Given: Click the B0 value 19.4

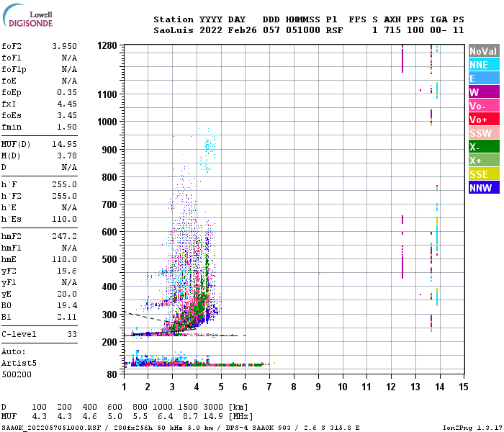Looking at the screenshot, I should click(x=67, y=306).
